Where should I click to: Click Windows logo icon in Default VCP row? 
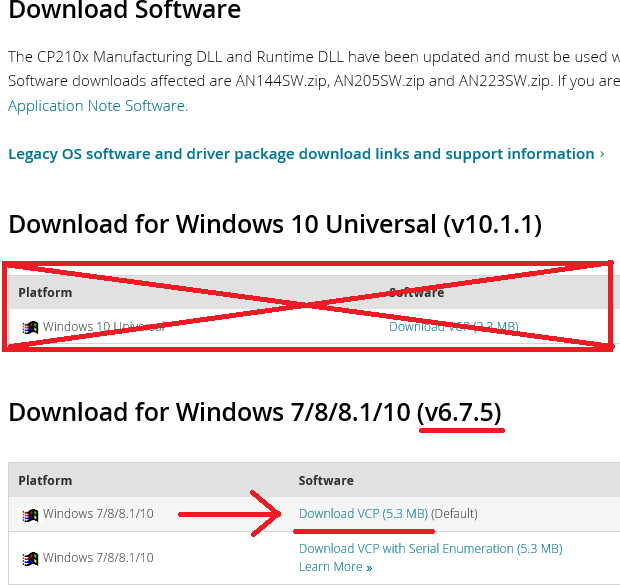(30, 515)
